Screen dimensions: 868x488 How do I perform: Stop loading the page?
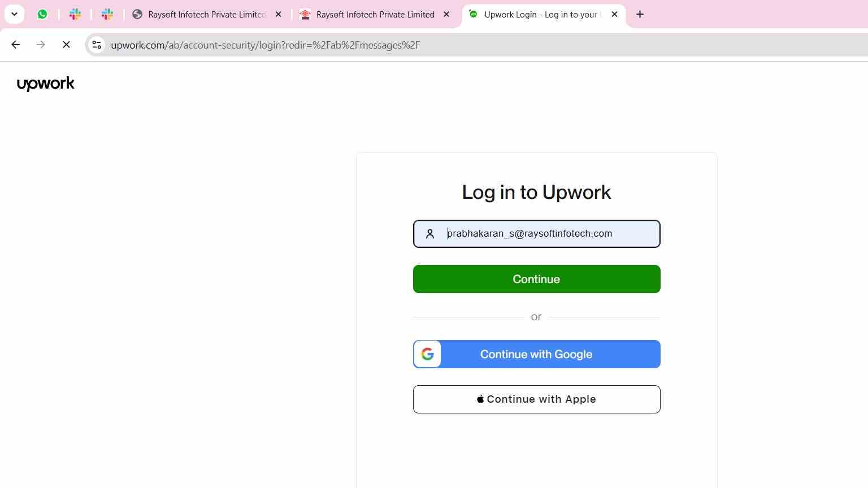pyautogui.click(x=66, y=45)
